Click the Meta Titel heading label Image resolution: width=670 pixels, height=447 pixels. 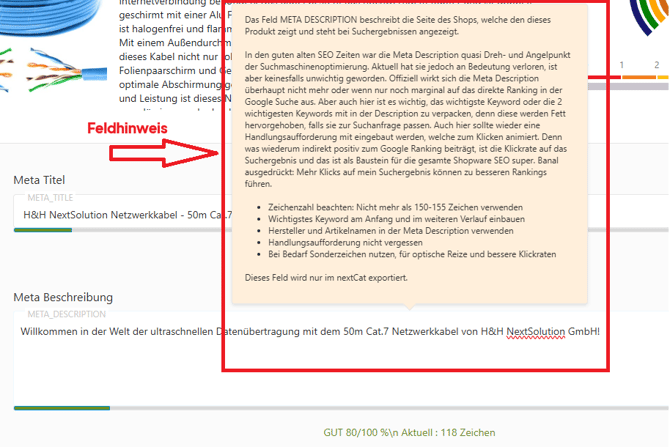point(39,180)
